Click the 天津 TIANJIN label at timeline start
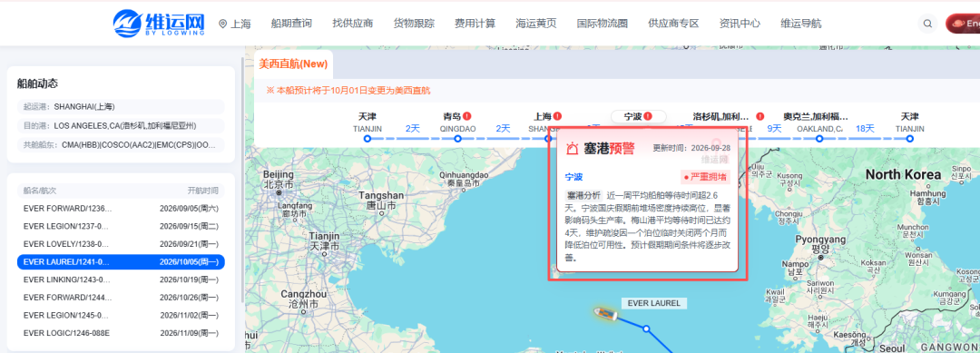Viewport: 980px width, 353px height. tap(367, 122)
